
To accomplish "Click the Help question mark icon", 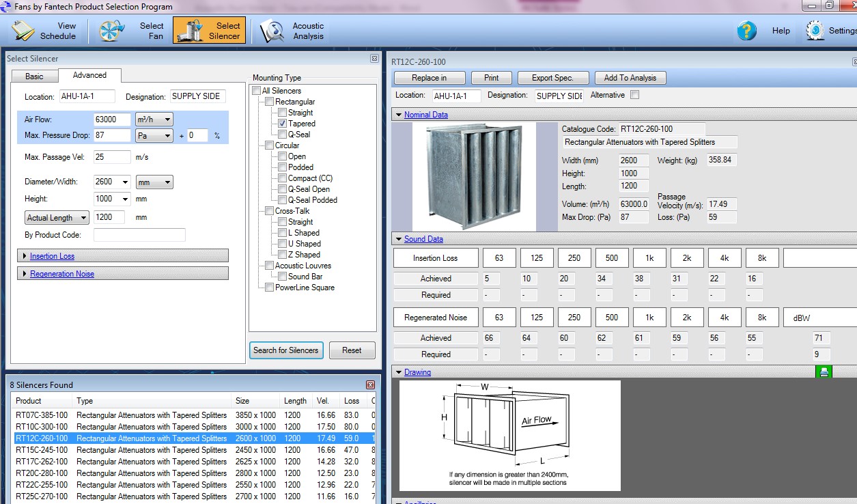I will 747,31.
